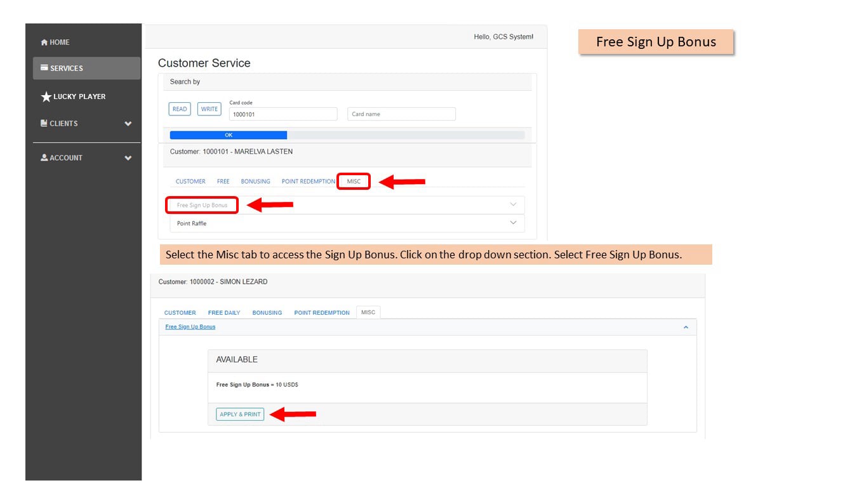
Task: Switch to Customer tab for Simon Lezard
Action: pyautogui.click(x=180, y=313)
